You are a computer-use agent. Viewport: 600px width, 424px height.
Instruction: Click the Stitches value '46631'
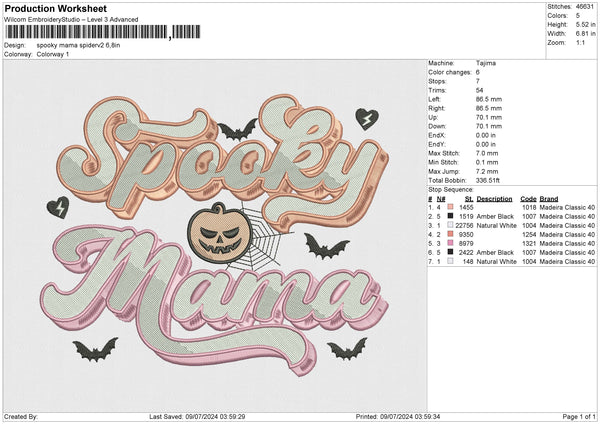coord(585,7)
